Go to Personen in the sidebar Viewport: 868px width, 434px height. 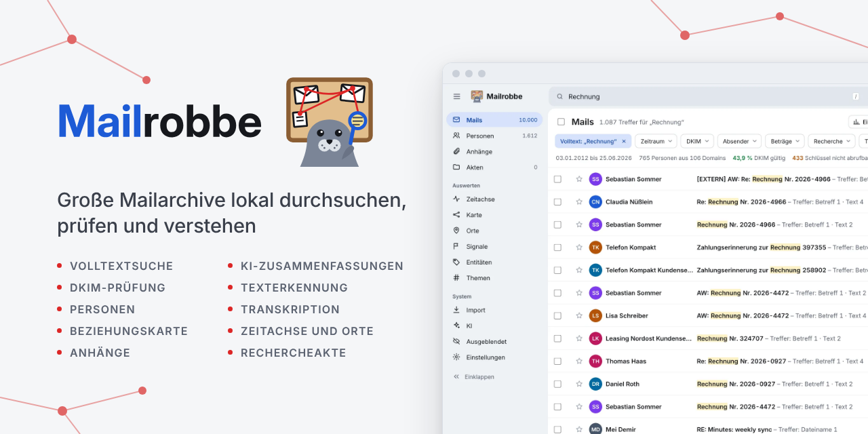click(494, 136)
